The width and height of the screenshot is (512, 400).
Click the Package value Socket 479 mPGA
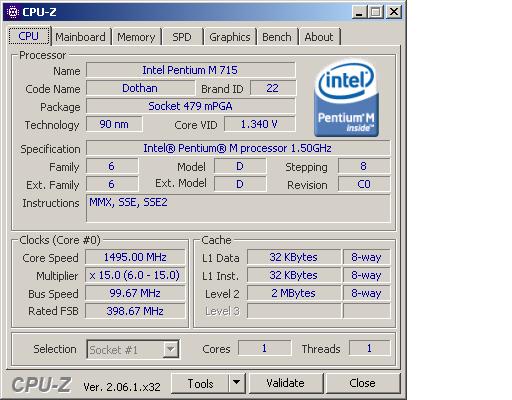pyautogui.click(x=191, y=106)
